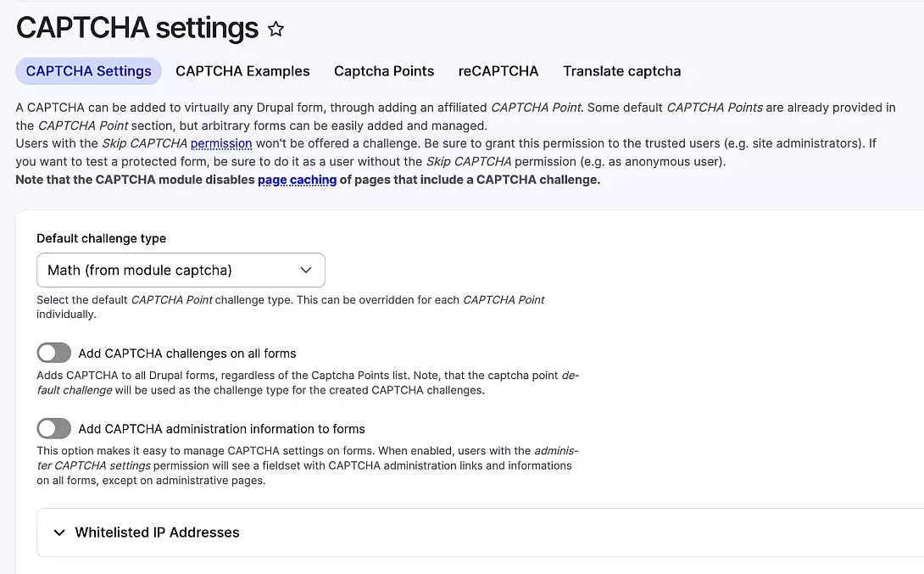Select the CAPTCHA Settings tab

click(x=88, y=71)
